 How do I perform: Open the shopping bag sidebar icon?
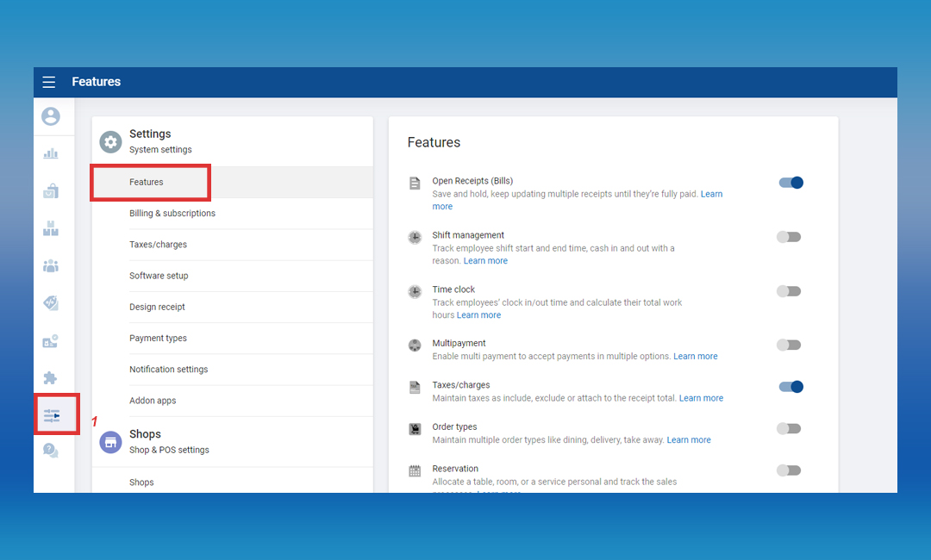click(51, 190)
